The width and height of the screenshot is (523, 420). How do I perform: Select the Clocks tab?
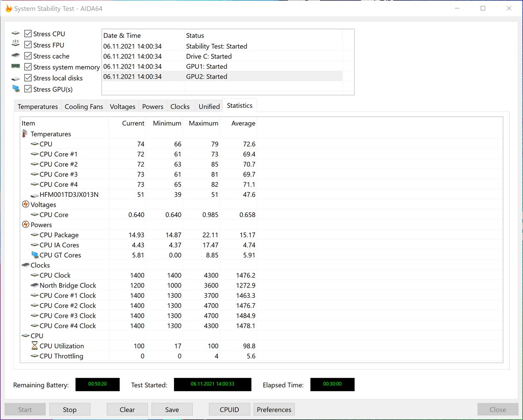[x=180, y=106]
